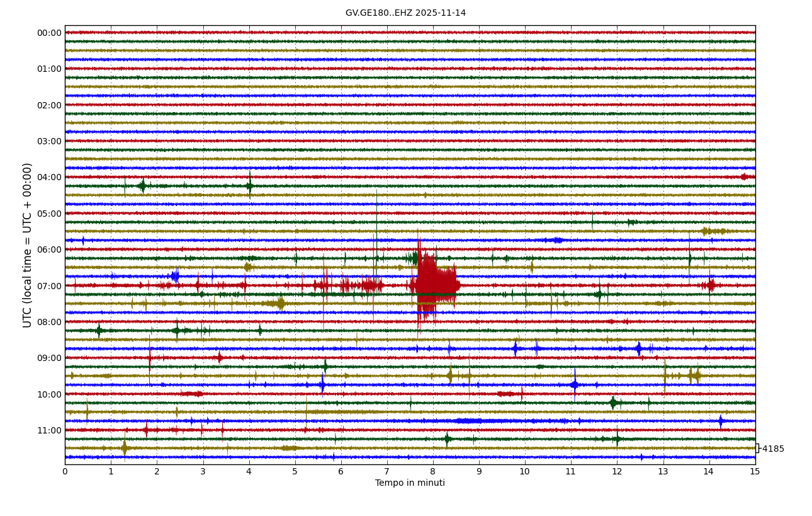Click the amplitude scale bracket beside 4185
This screenshot has width=812, height=516.
757,448
